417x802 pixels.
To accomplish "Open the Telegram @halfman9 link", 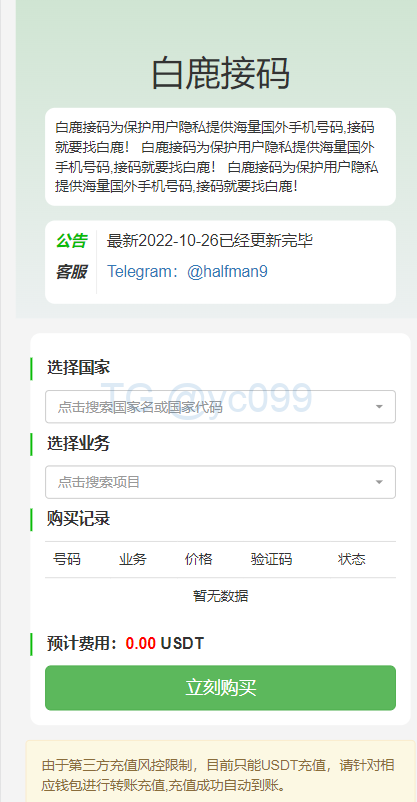I will 187,272.
